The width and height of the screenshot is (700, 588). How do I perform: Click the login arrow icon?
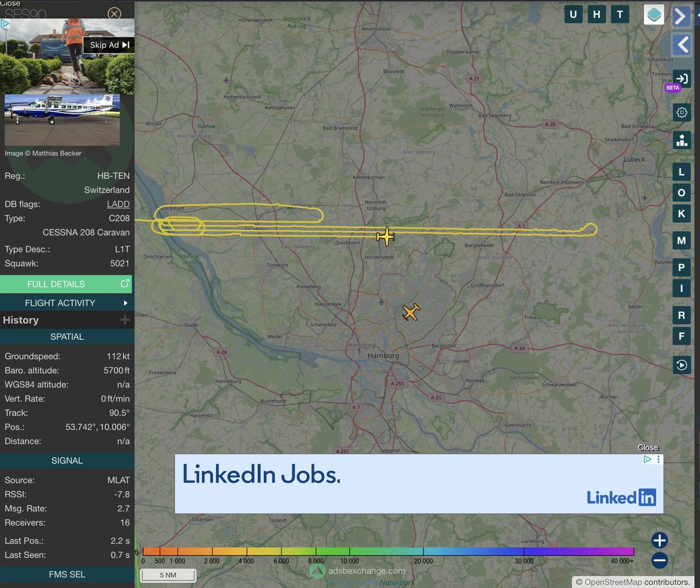point(681,79)
